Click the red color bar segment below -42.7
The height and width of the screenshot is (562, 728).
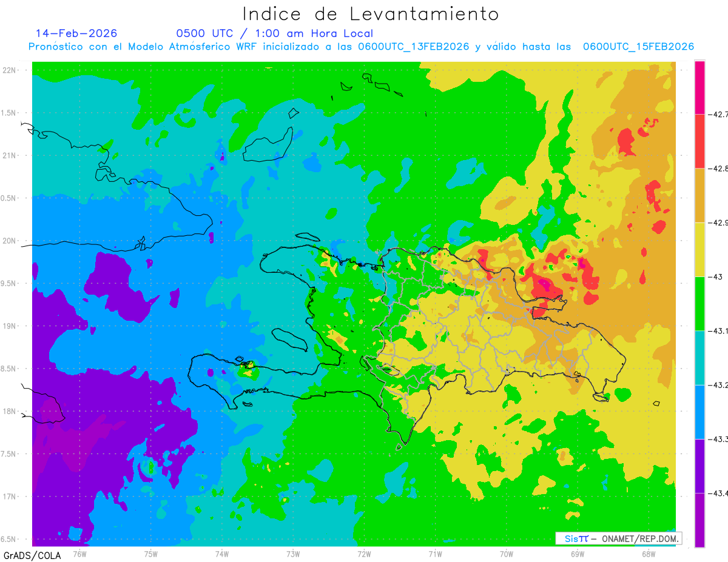click(699, 141)
